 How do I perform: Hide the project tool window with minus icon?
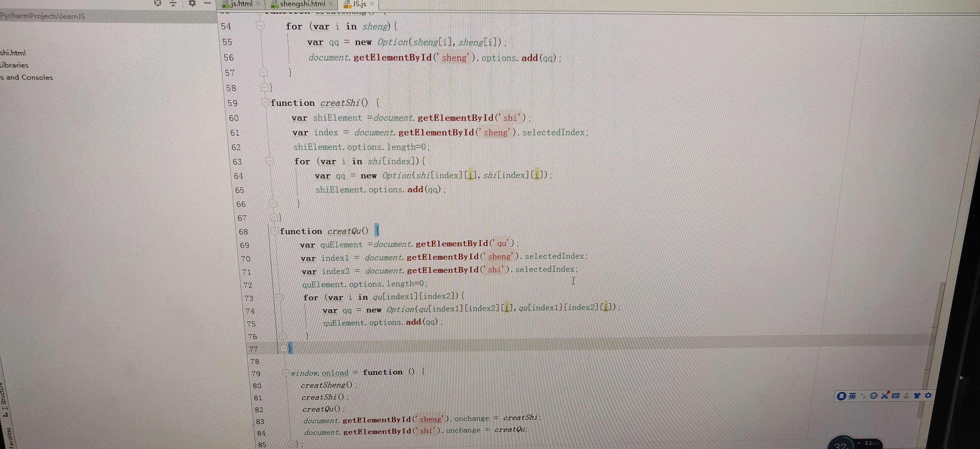coord(207,3)
